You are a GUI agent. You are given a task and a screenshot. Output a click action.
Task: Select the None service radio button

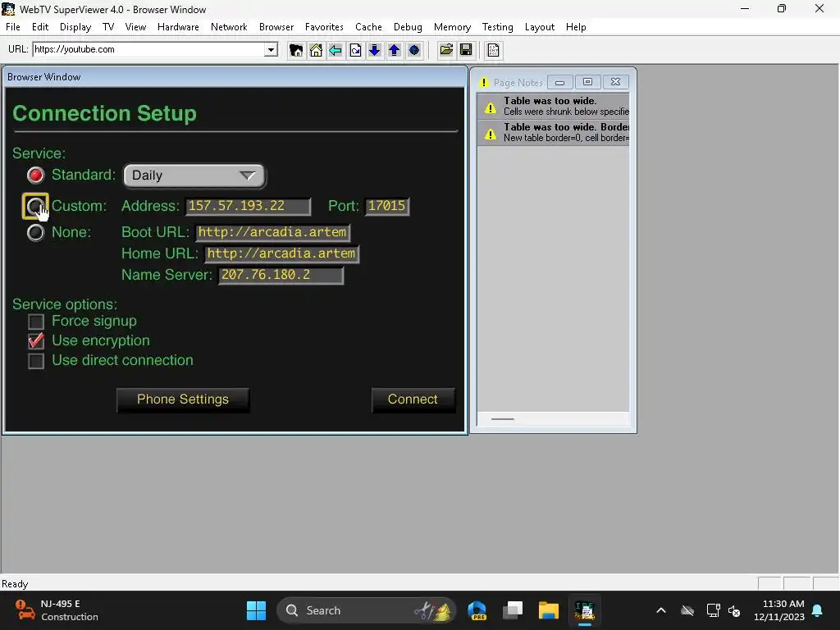[x=36, y=232]
